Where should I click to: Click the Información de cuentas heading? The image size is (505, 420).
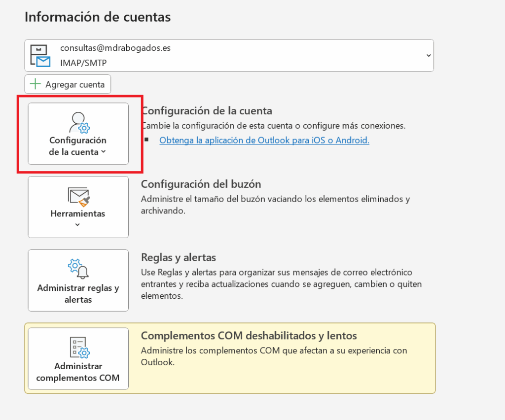point(98,17)
